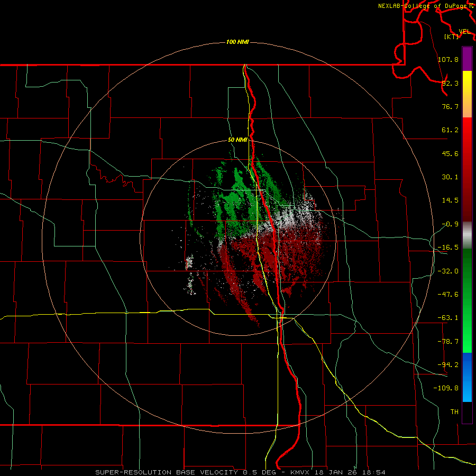
Task: Click the 30.1 legend value
Action: (450, 177)
